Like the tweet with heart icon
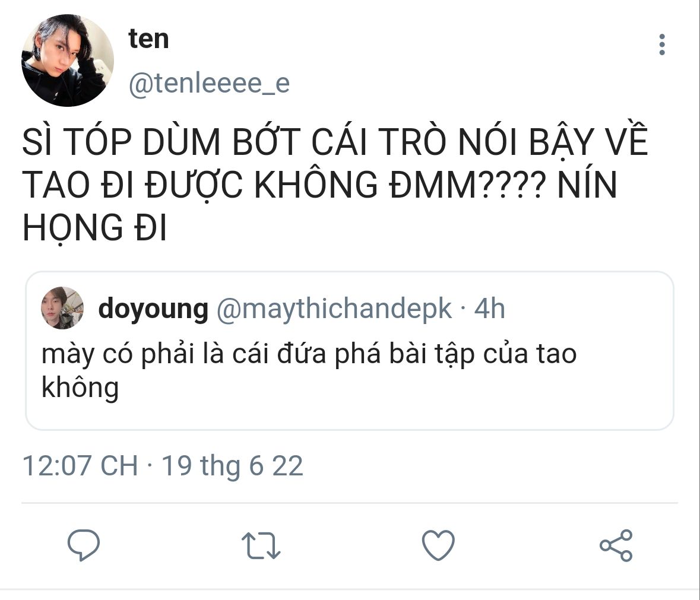 point(438,545)
